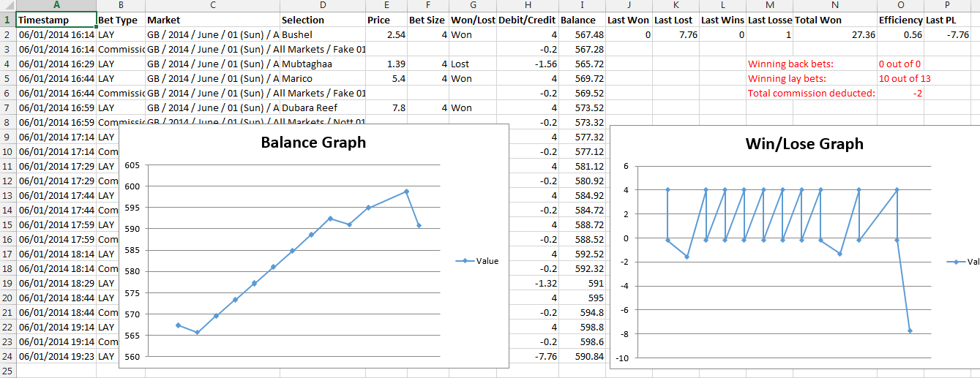Click the Dubara Reef selection cell
Image resolution: width=980 pixels, height=378 pixels.
coord(323,107)
